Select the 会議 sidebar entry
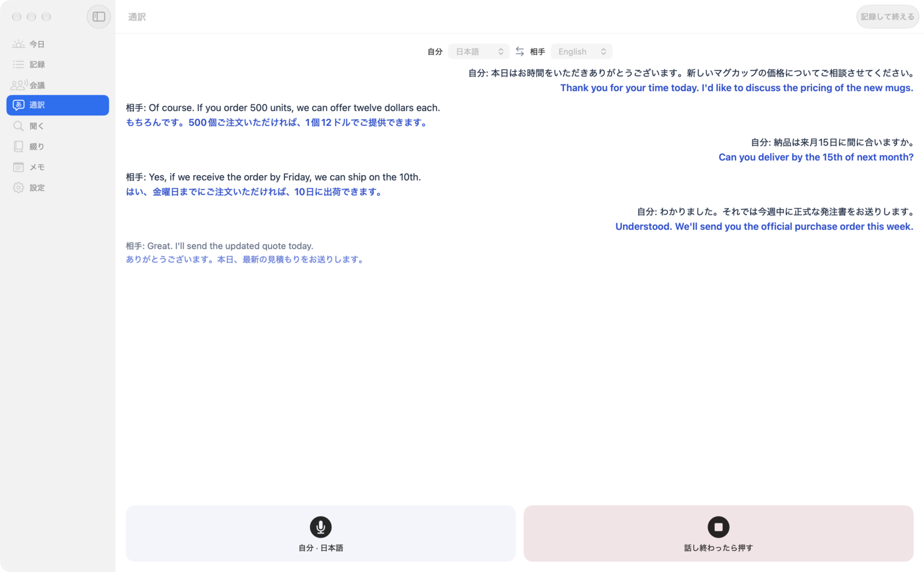The image size is (924, 572). [58, 84]
